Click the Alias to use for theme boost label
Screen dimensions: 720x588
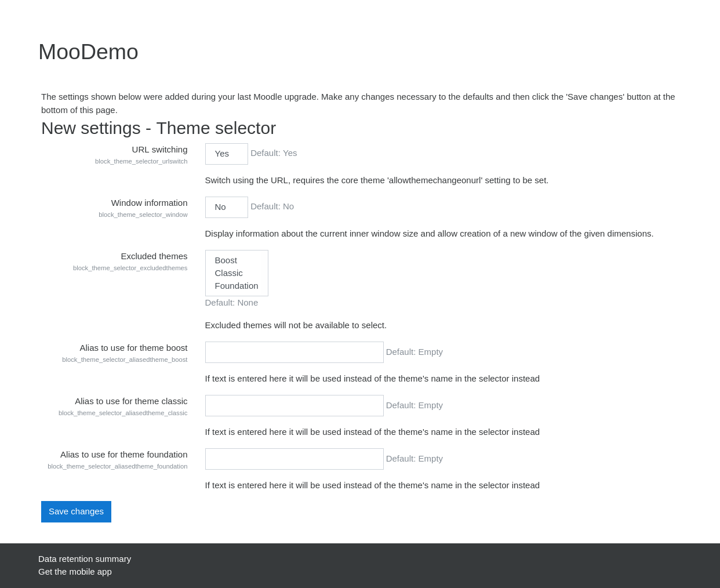tap(133, 348)
